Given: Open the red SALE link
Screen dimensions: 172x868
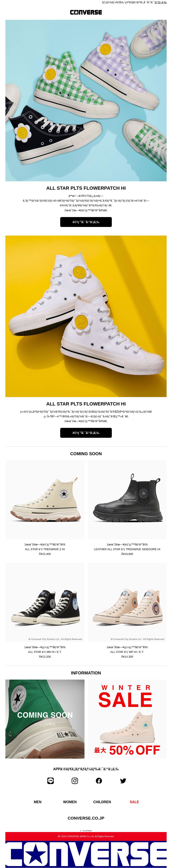Looking at the screenshot, I should [134, 802].
